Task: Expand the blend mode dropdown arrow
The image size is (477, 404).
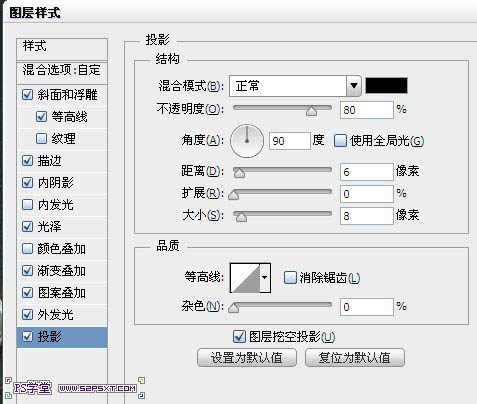Action: pos(354,86)
